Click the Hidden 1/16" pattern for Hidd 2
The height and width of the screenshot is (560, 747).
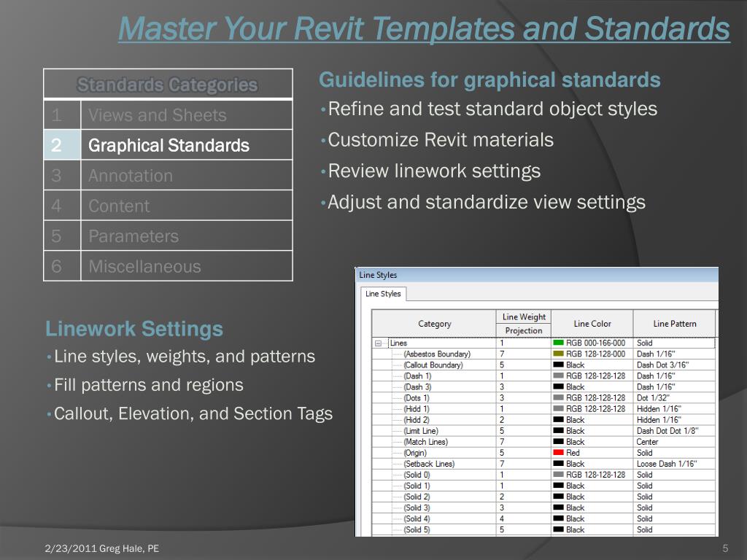point(675,419)
